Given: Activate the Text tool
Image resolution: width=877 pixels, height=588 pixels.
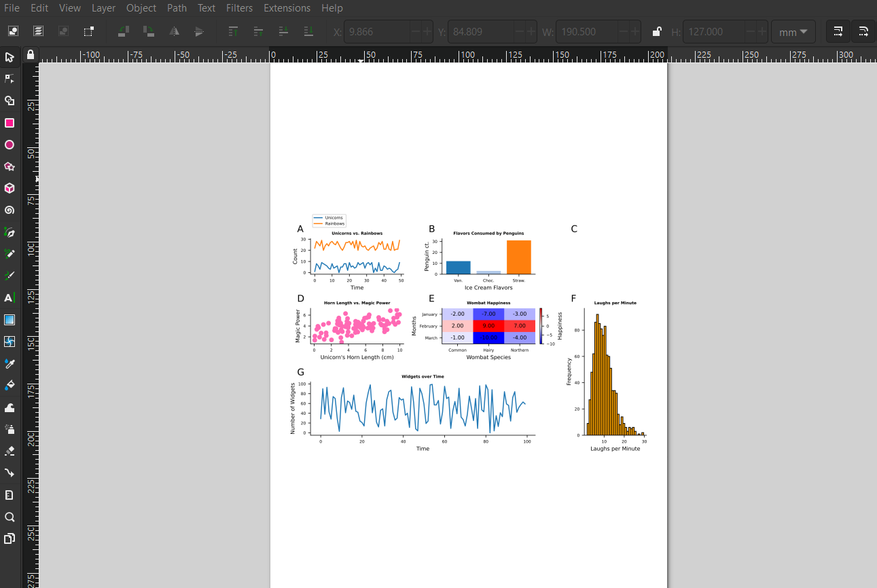Looking at the screenshot, I should pyautogui.click(x=10, y=297).
